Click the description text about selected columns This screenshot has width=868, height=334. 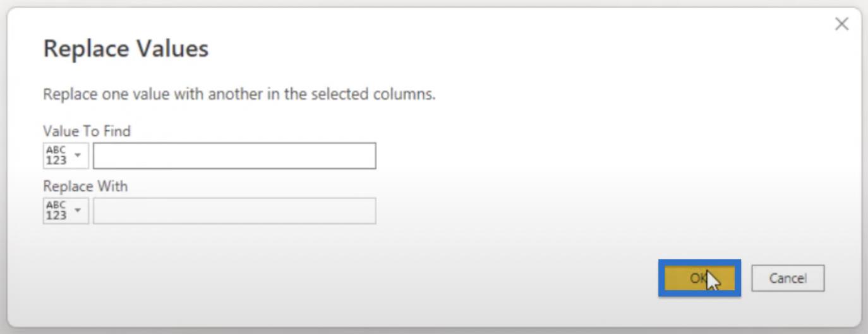[x=239, y=95]
